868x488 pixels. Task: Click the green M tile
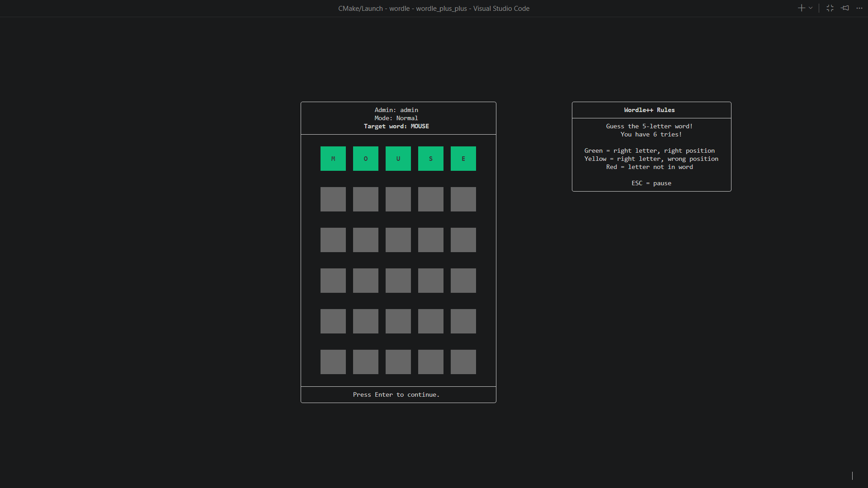[333, 159]
